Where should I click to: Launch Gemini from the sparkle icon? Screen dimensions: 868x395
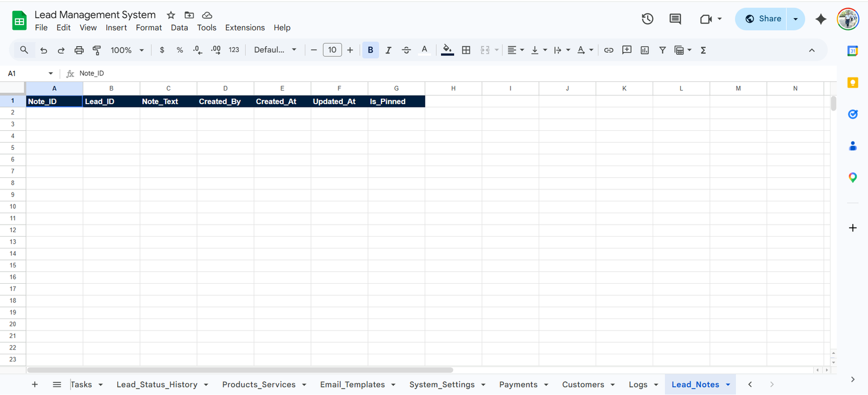(821, 19)
